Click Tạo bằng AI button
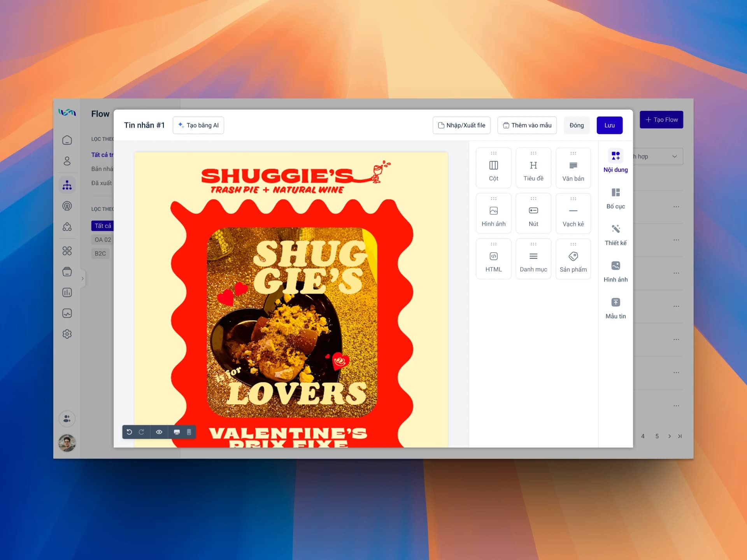 pos(198,125)
